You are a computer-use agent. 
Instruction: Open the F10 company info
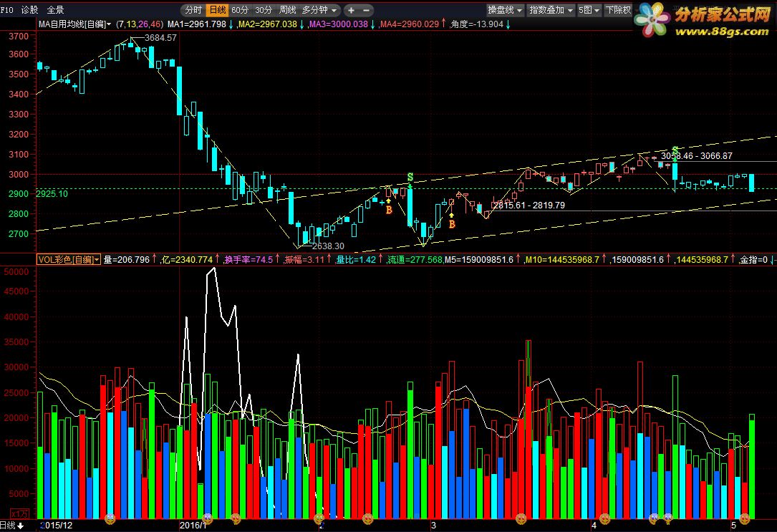(x=7, y=10)
